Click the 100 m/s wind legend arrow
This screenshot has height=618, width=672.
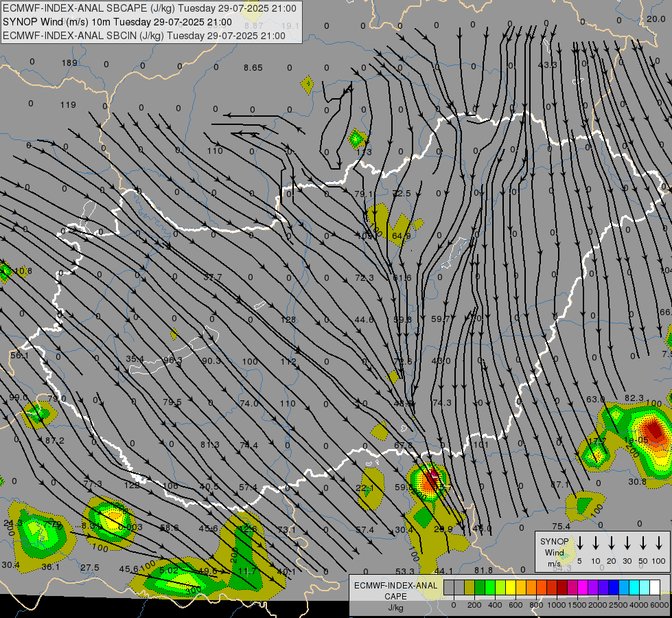659,543
